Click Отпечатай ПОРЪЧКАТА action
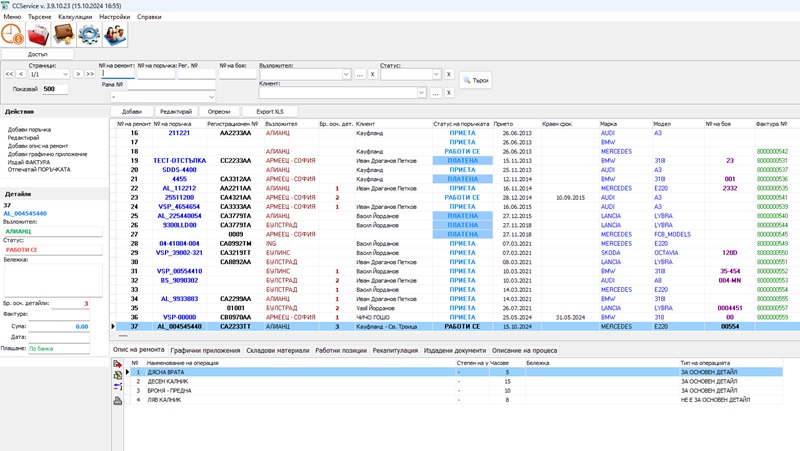800x451 pixels. tap(39, 169)
